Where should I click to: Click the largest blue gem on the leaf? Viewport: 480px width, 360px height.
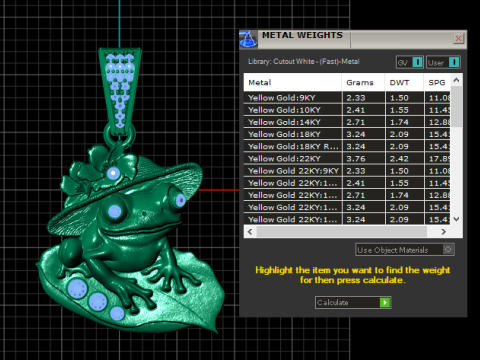tap(78, 288)
